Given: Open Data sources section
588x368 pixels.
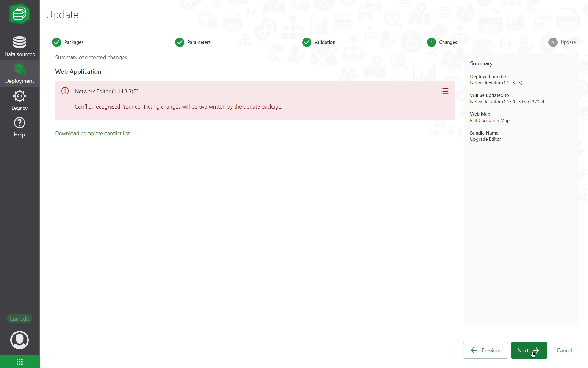Looking at the screenshot, I should (x=20, y=47).
